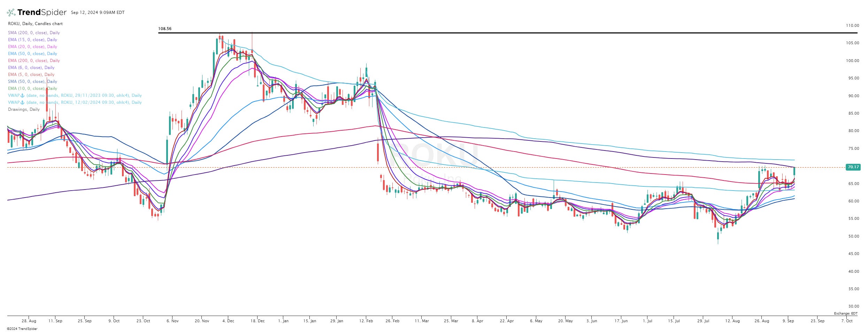Click the Sep 12, 2024 9:09AM EDT timestamp
The height and width of the screenshot is (332, 868).
coord(98,13)
